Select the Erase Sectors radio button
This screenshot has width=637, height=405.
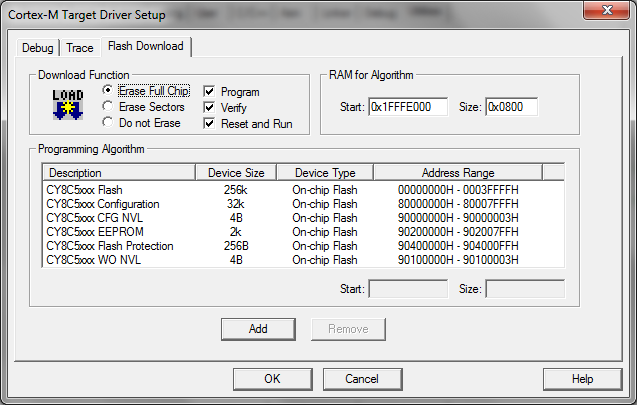pyautogui.click(x=108, y=107)
